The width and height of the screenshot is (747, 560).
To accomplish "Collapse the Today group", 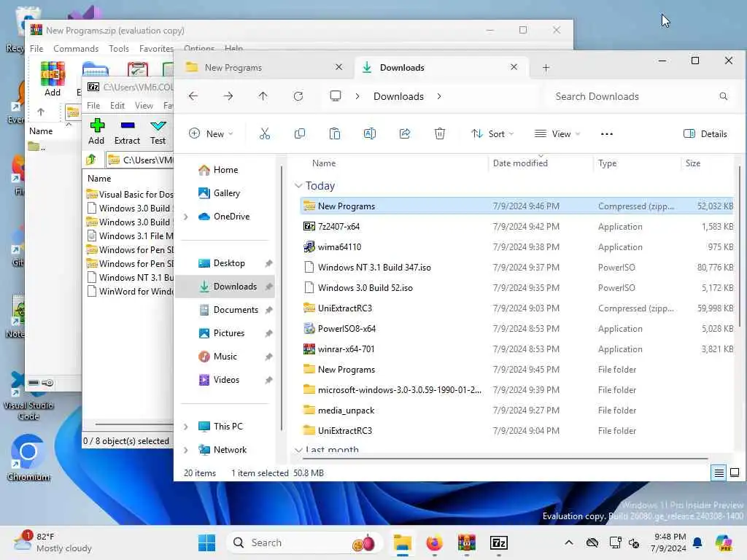I will tap(298, 186).
